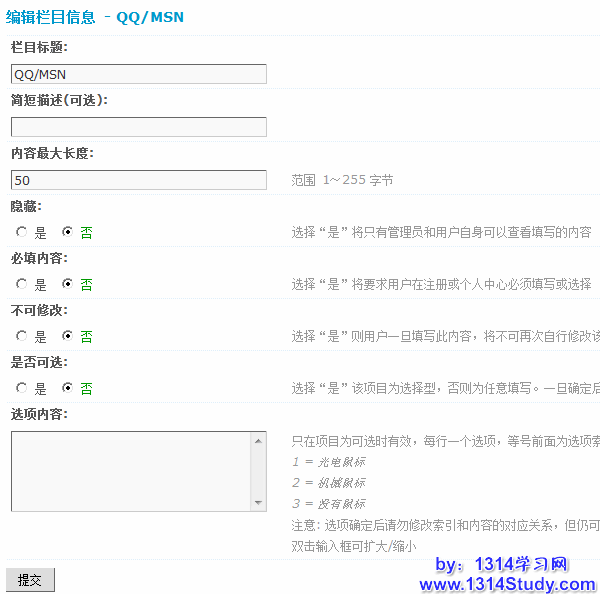The height and width of the screenshot is (594, 600).
Task: Focus the empty 简短描述 text field
Action: [x=138, y=127]
